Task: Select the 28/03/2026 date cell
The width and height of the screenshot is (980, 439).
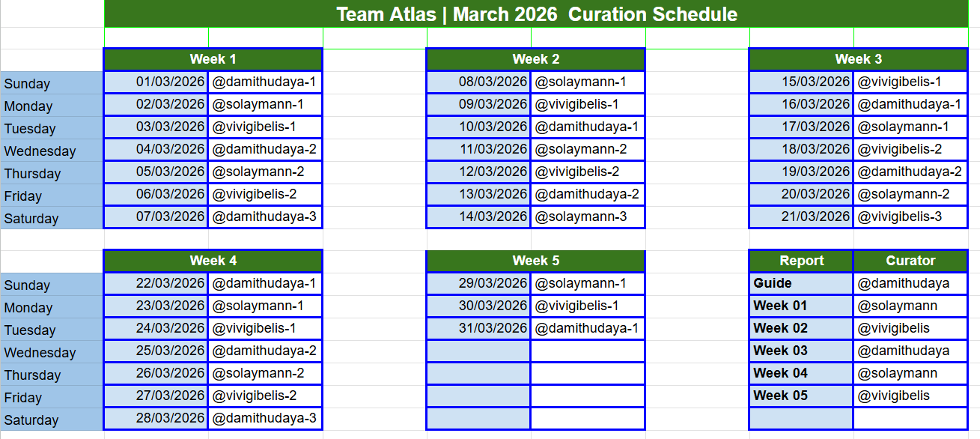Action: coord(156,419)
